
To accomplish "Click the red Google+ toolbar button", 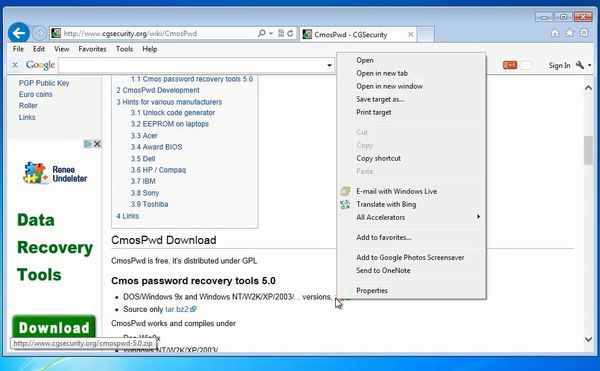I will click(510, 65).
